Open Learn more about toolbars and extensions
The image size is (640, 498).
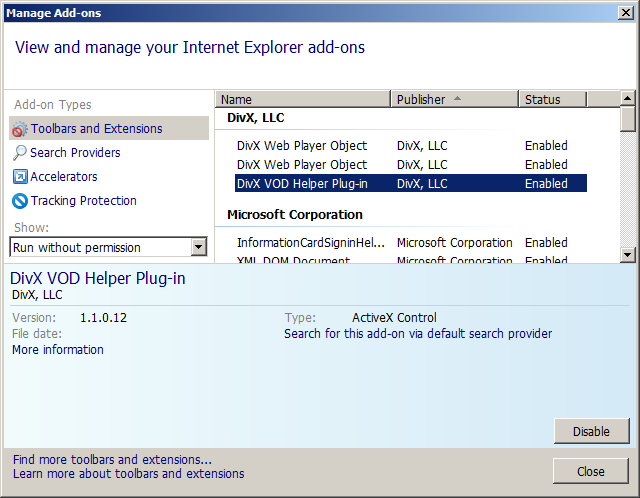pos(128,474)
